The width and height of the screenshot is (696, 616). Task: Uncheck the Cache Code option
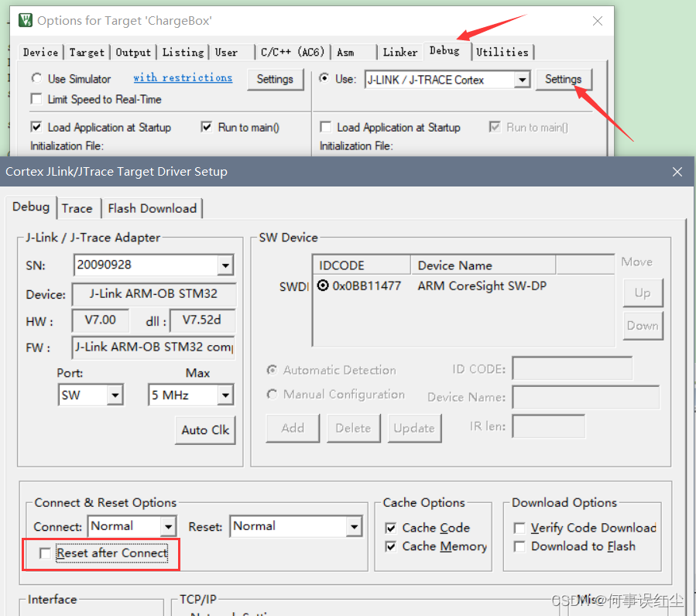[x=391, y=528]
